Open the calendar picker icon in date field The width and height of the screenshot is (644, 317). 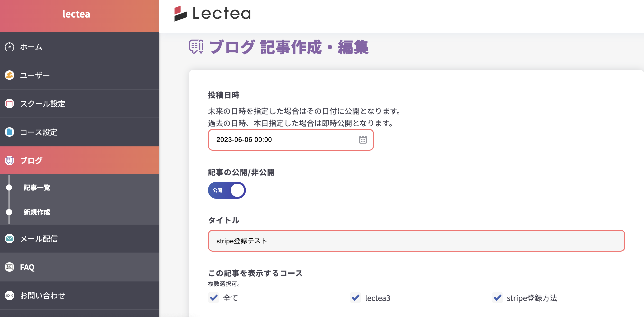pyautogui.click(x=363, y=140)
